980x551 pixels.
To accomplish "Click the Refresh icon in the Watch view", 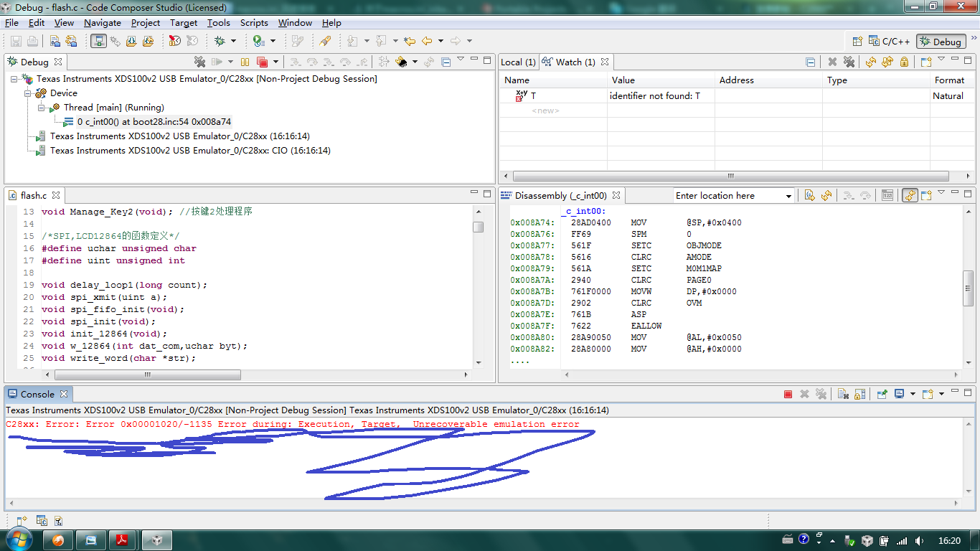I will (871, 62).
